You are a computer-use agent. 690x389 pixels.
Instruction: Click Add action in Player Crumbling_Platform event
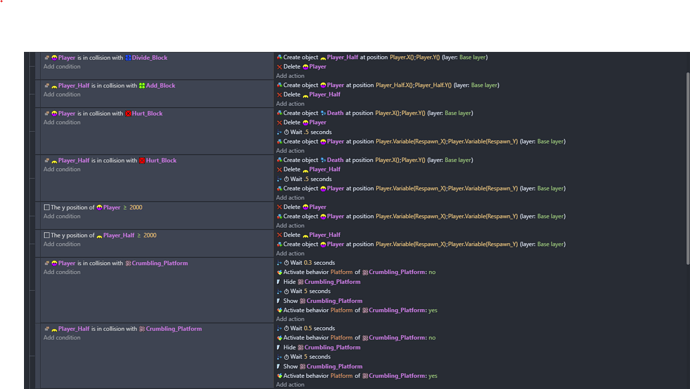[290, 319]
